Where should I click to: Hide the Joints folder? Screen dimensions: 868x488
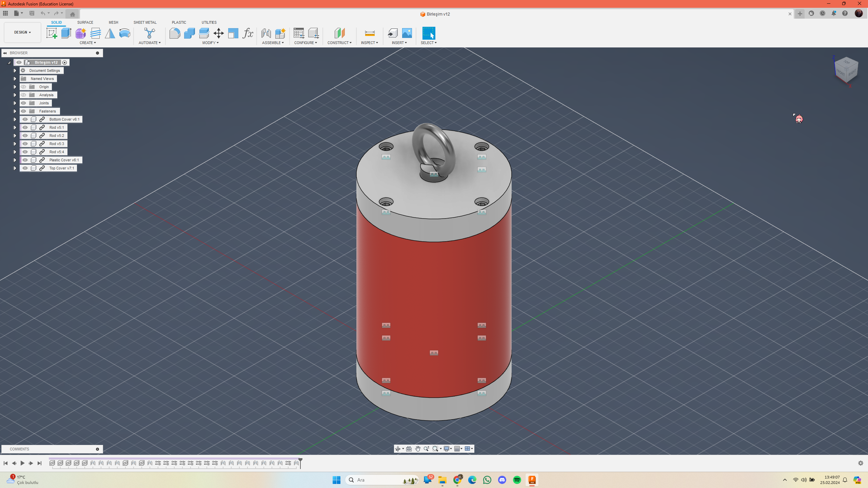(23, 103)
